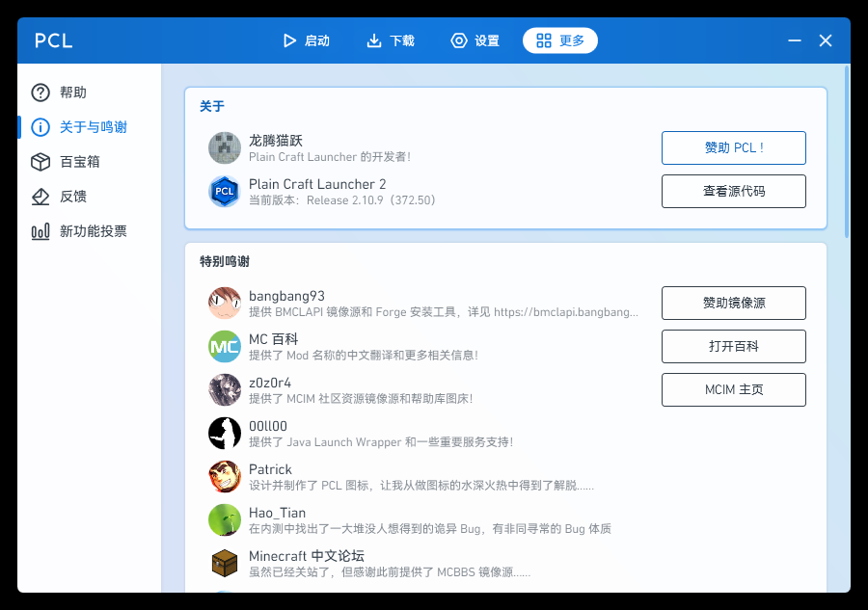The width and height of the screenshot is (868, 610).
Task: Click the 关于 card header
Action: point(212,106)
